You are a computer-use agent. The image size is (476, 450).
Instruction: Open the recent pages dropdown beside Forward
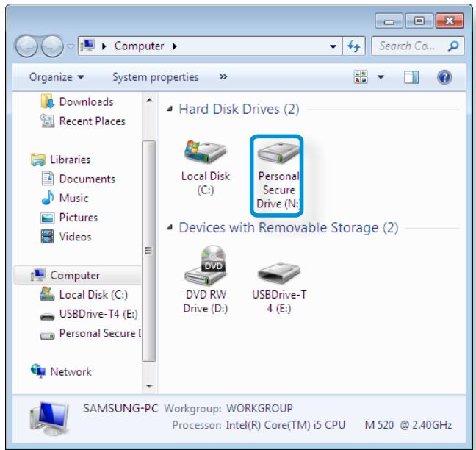click(71, 46)
